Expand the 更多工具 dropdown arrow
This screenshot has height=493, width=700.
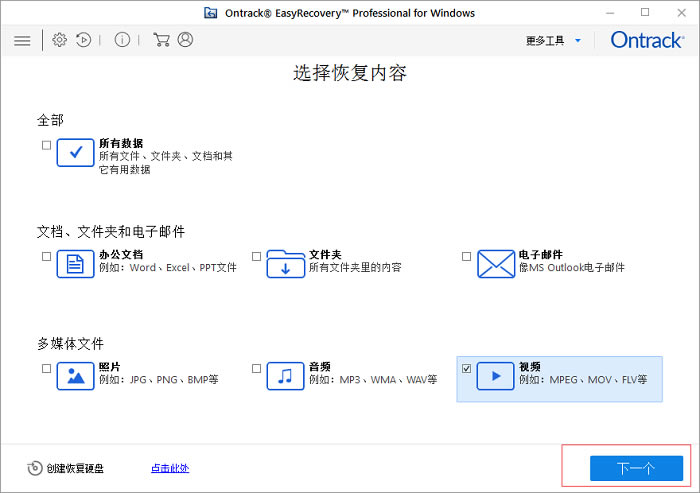(x=578, y=41)
